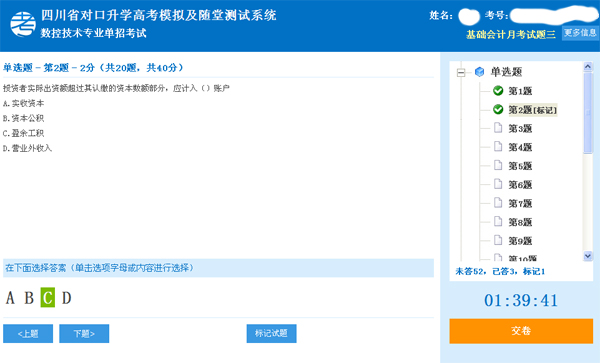
Task: Open 更多信息 in the header
Action: coord(580,33)
